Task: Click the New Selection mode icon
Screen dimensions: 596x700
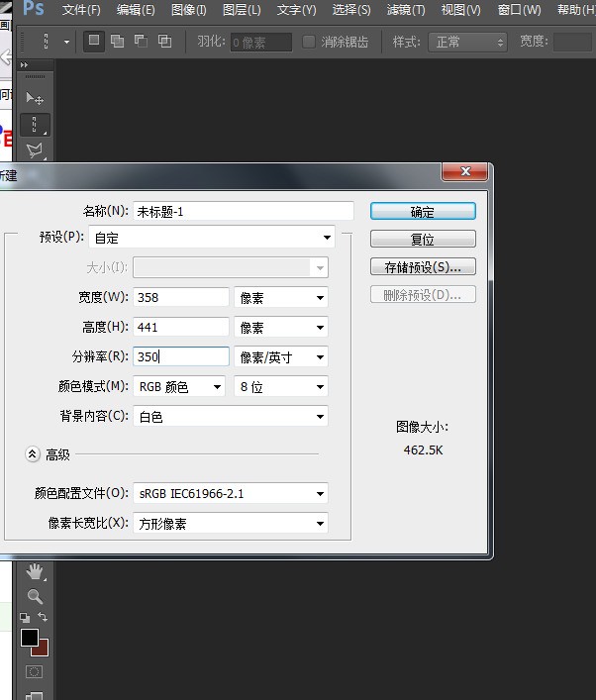Action: [95, 42]
